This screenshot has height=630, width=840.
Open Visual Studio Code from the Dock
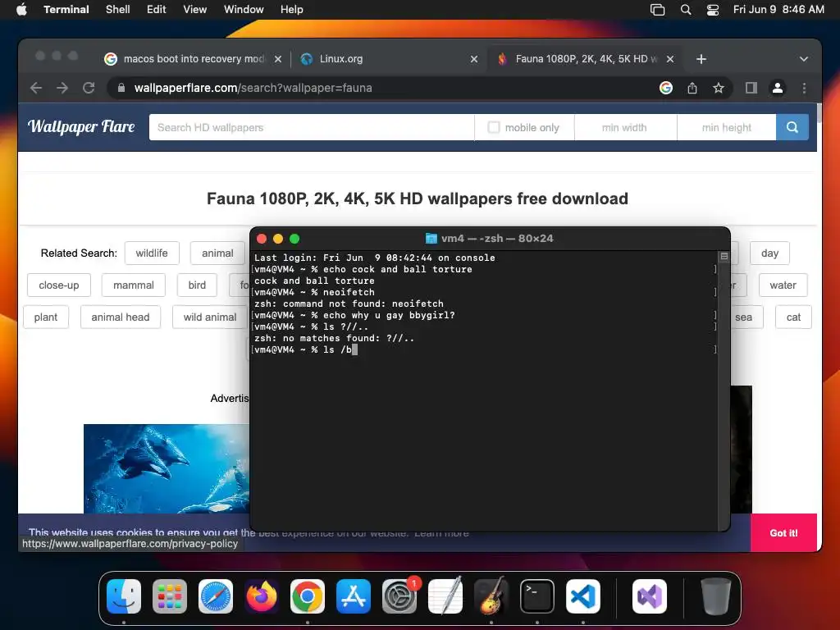(583, 596)
